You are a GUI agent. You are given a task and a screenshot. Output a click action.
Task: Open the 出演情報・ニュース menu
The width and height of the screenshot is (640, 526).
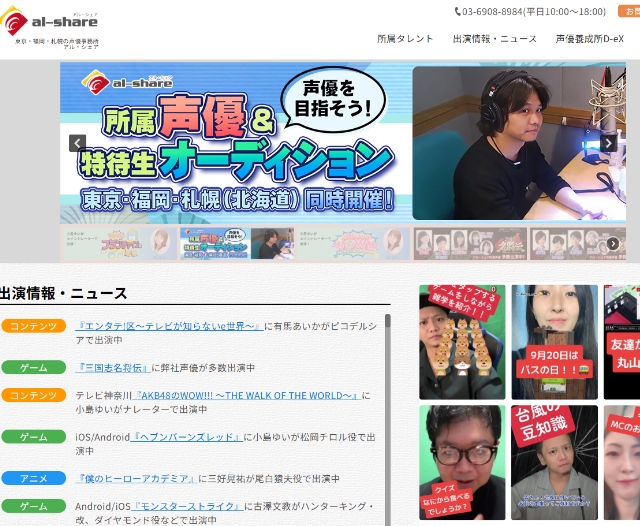[x=494, y=39]
